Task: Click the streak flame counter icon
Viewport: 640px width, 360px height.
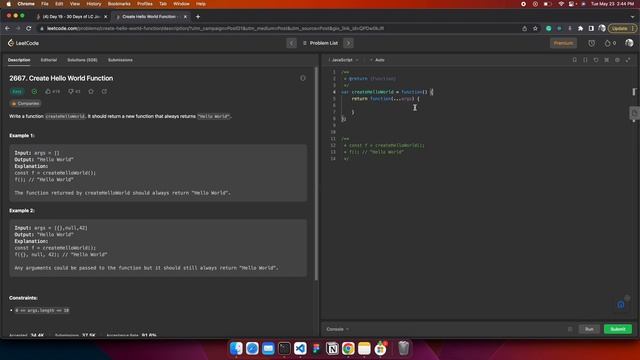Action: click(x=610, y=43)
